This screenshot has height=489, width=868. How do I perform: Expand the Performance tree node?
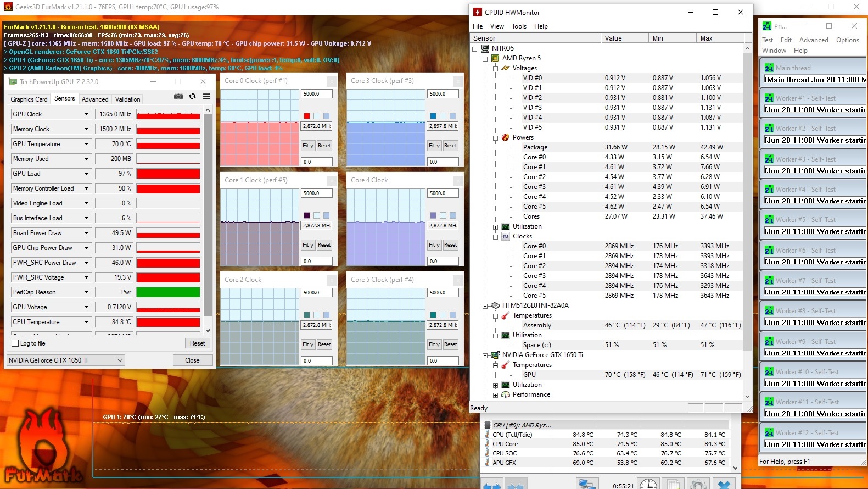tap(495, 395)
